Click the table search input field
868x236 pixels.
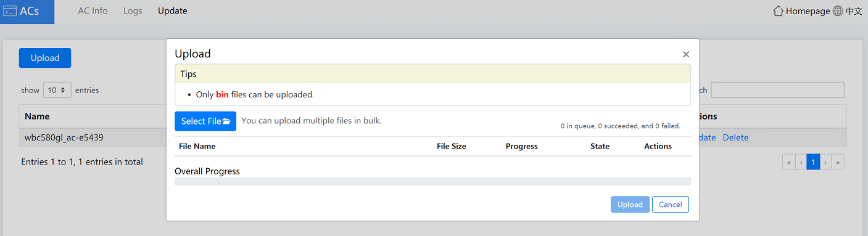pyautogui.click(x=777, y=90)
